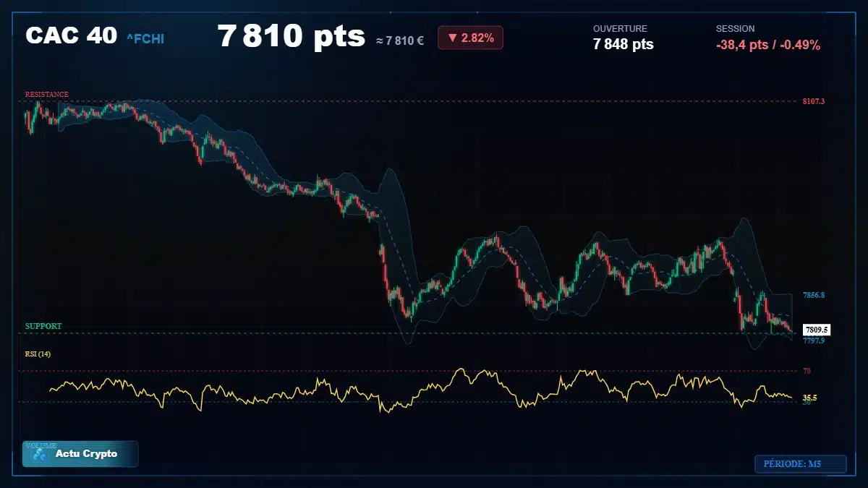This screenshot has height=488, width=868.
Task: Click the 8107.3 resistance price label
Action: coord(814,101)
